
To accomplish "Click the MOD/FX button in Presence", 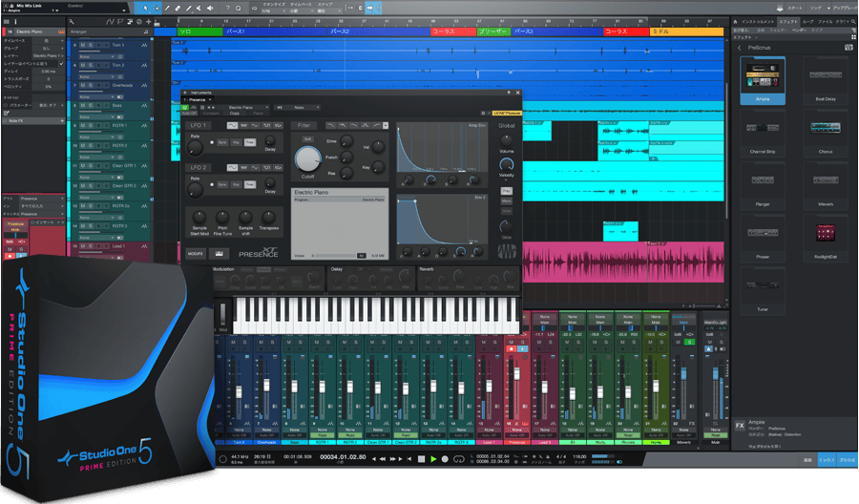I will point(196,254).
